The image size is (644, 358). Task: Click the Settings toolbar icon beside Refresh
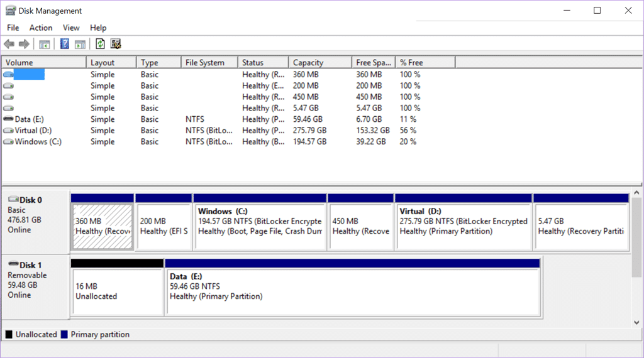tap(116, 44)
